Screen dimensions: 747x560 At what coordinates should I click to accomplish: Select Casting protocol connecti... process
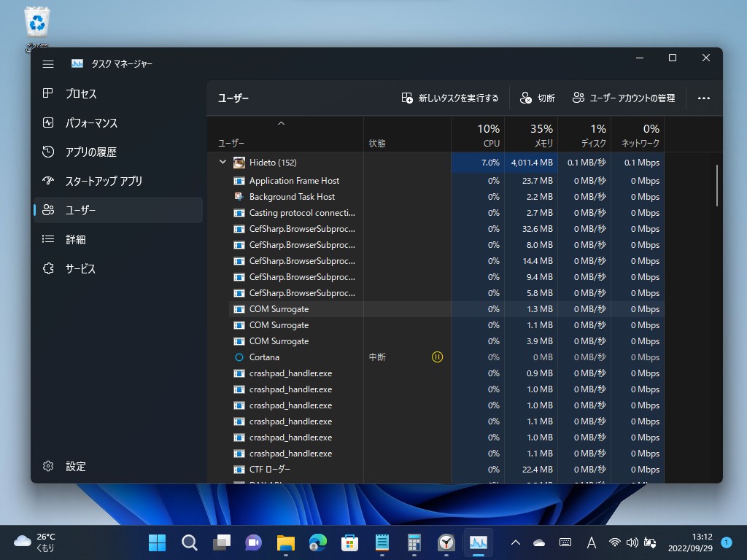pos(447,213)
